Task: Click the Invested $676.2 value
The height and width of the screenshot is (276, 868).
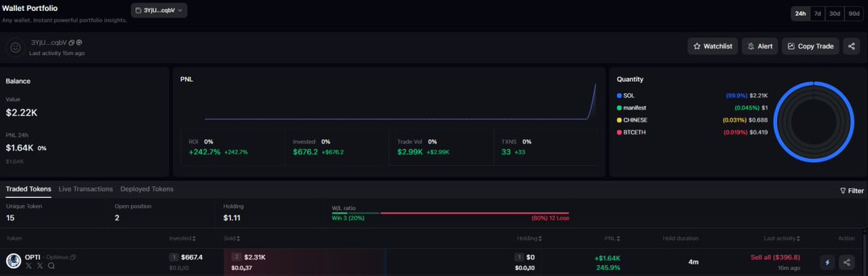Action: (x=305, y=152)
